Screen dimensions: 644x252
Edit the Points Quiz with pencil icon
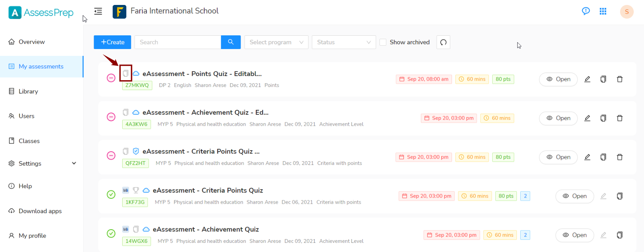click(x=587, y=79)
